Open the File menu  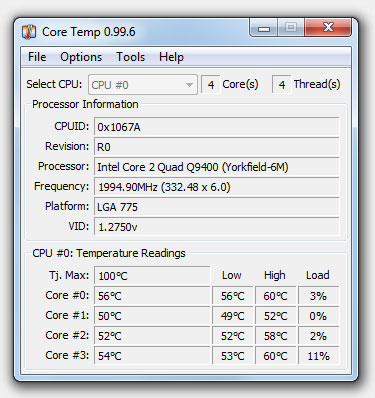(x=37, y=57)
